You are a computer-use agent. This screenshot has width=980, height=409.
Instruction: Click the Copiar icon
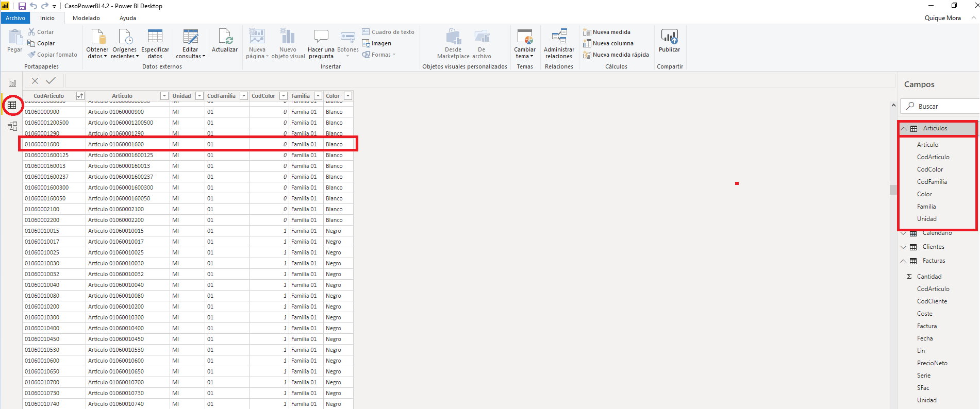(x=31, y=43)
